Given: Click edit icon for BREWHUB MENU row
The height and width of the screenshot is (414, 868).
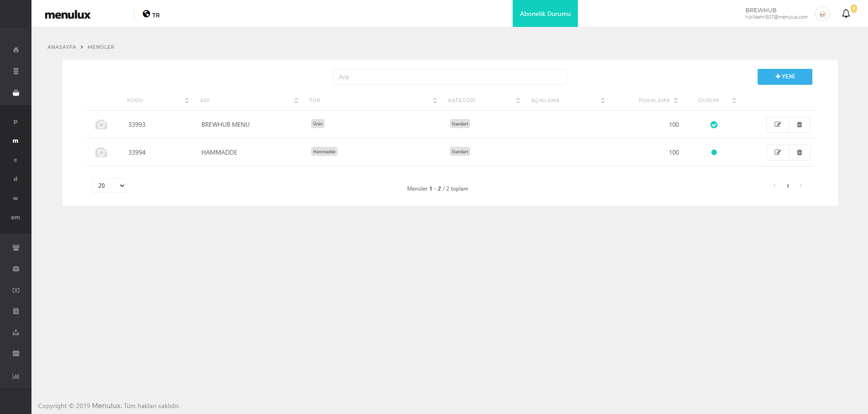Looking at the screenshot, I should pos(778,124).
